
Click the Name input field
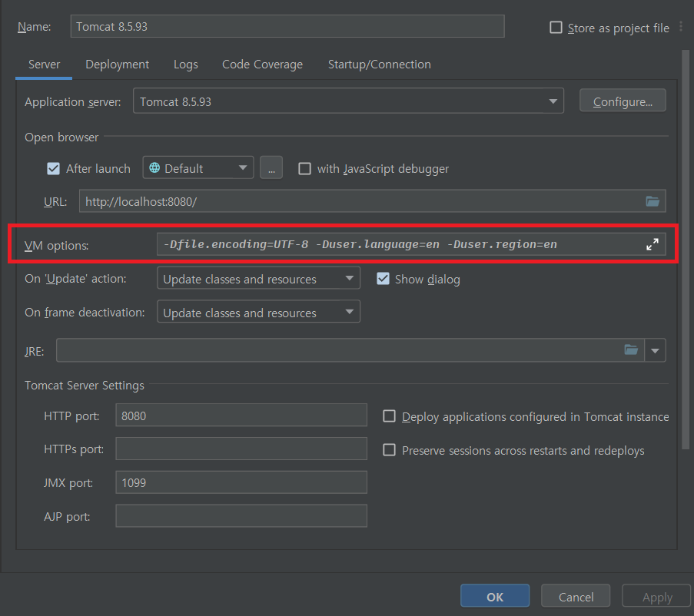point(287,27)
